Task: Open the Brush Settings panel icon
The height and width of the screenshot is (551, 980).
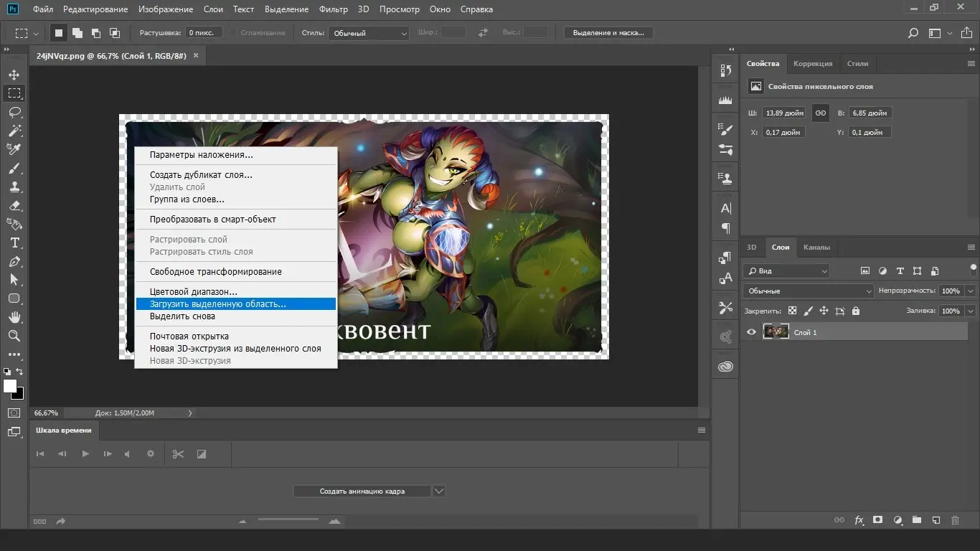Action: click(725, 129)
